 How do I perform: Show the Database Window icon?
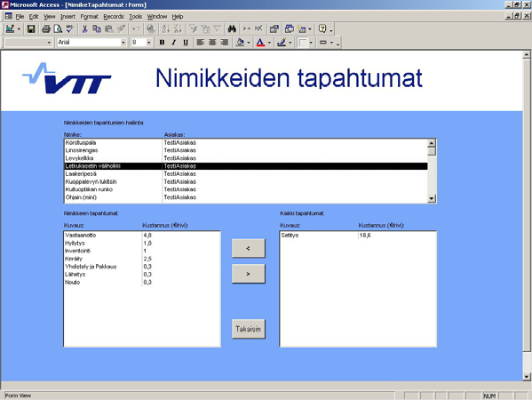click(289, 29)
